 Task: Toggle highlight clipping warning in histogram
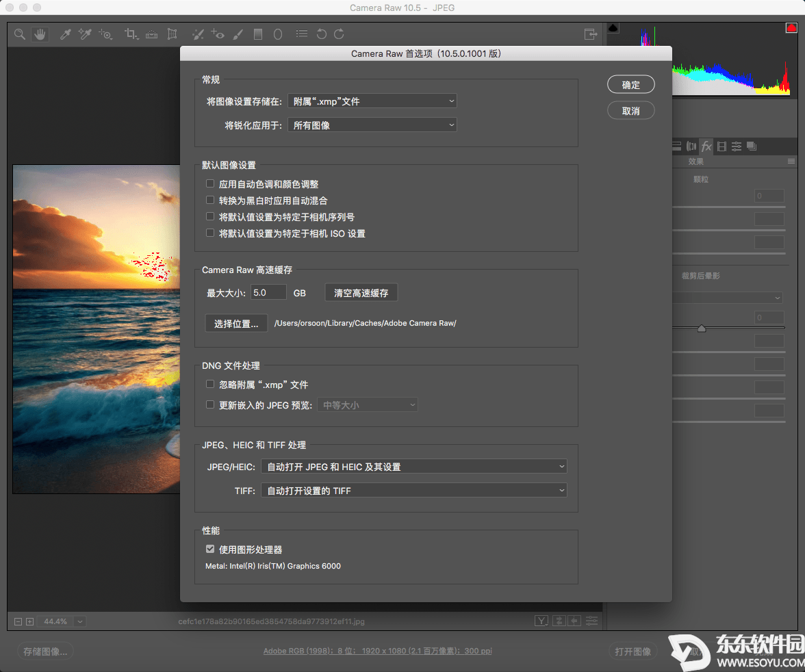[791, 28]
